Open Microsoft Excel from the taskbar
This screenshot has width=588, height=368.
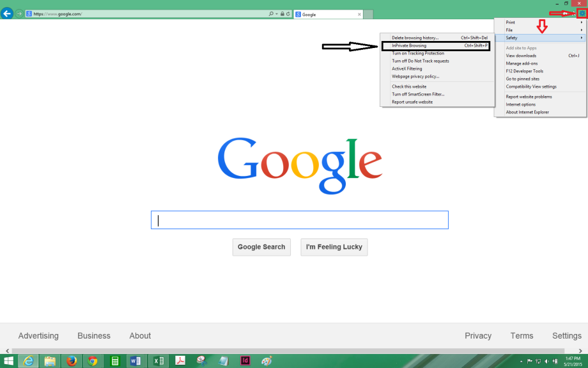point(159,361)
